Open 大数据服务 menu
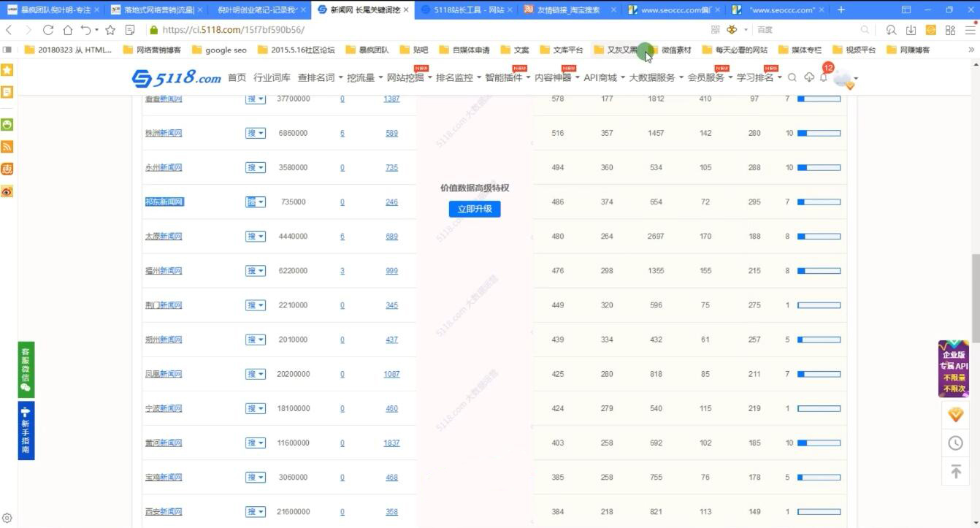The height and width of the screenshot is (528, 980). pos(656,77)
